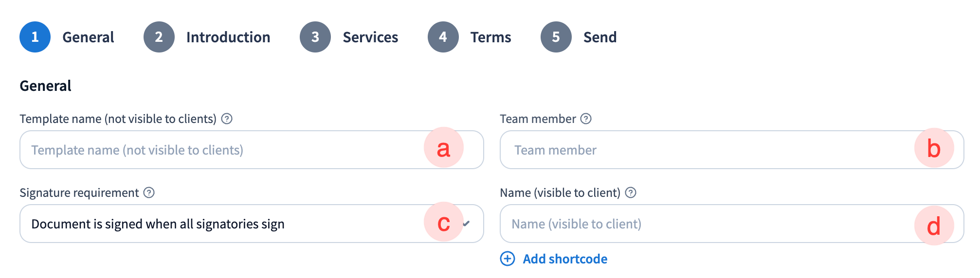Expand the Signature requirement chevron arrow

pyautogui.click(x=466, y=224)
